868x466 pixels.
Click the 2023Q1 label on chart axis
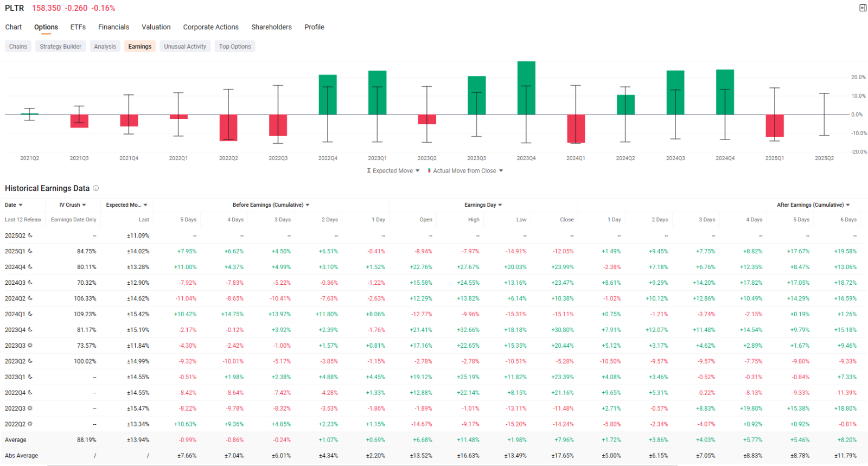(378, 158)
